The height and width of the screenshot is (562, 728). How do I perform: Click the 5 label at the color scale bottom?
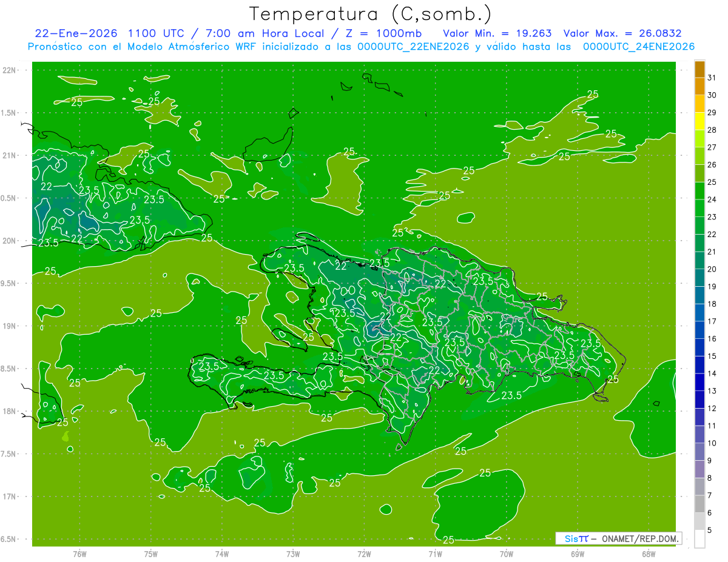click(x=710, y=530)
